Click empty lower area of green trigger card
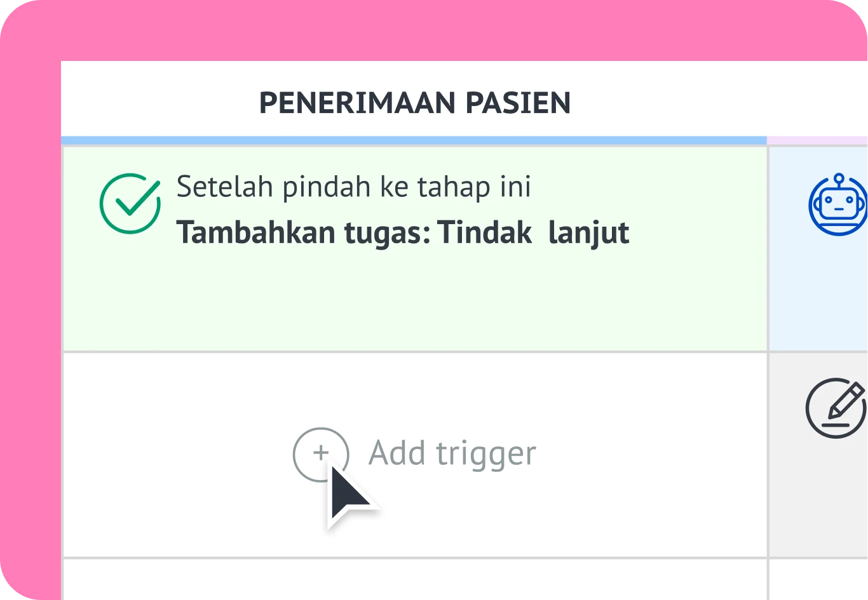The width and height of the screenshot is (868, 600). point(413,305)
